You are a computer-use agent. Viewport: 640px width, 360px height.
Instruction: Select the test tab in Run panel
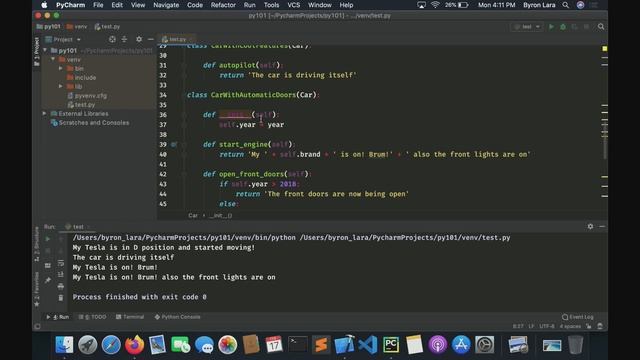pyautogui.click(x=78, y=227)
